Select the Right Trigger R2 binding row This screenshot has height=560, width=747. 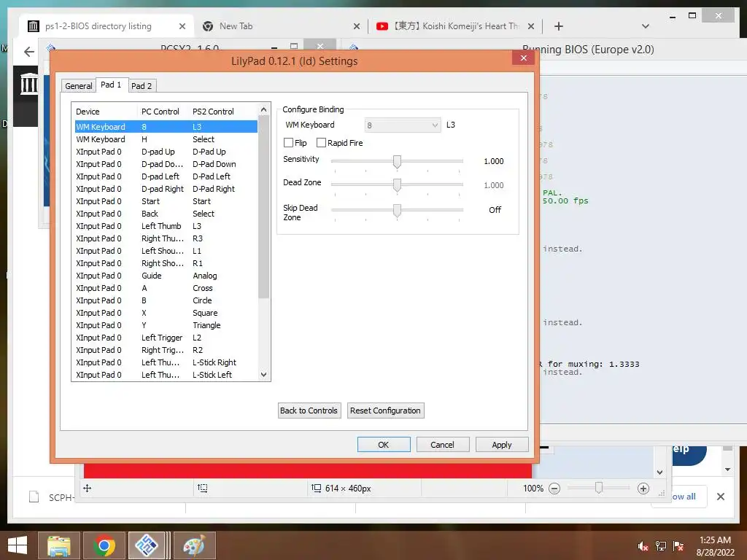[166, 349]
